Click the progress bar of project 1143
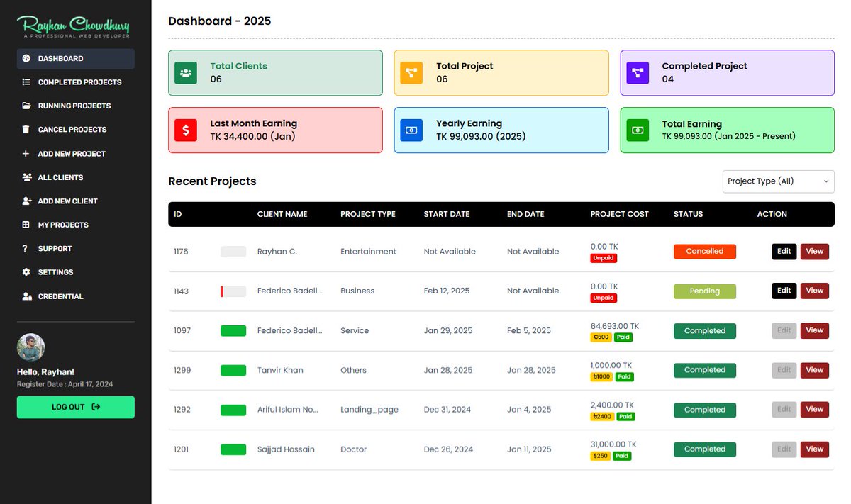The image size is (851, 504). 233,291
